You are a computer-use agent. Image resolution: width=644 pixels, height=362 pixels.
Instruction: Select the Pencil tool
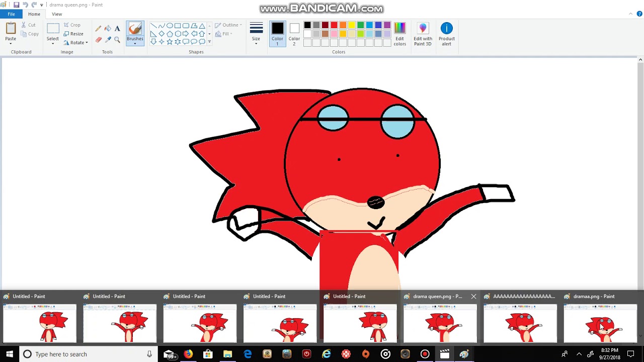98,29
